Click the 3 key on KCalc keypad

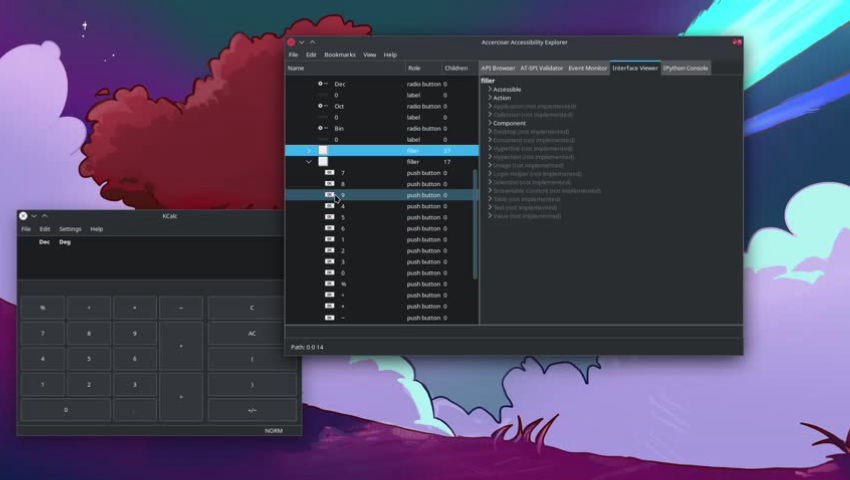135,385
